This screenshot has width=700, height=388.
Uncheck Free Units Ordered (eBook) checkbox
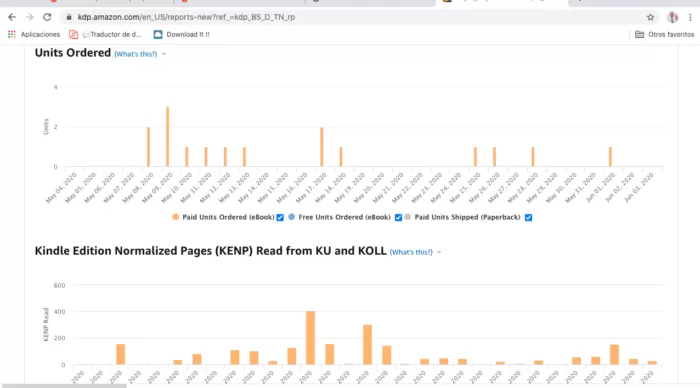(x=398, y=217)
